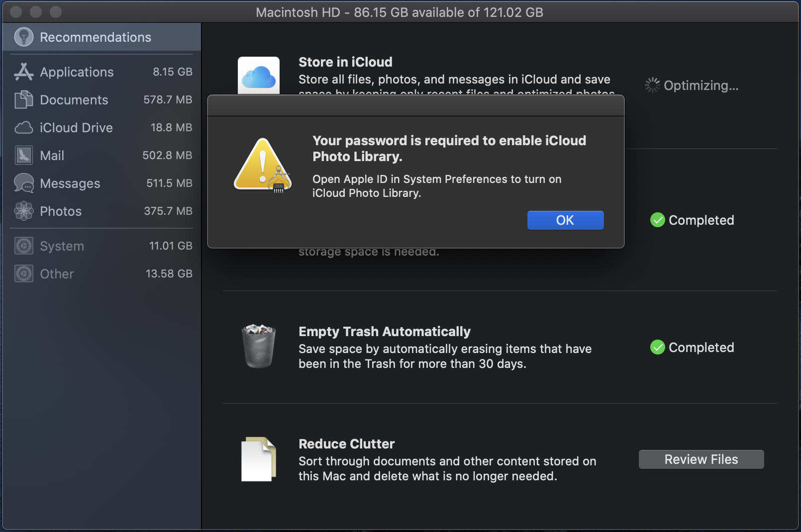Open Review Files for Reduce Clutter
The width and height of the screenshot is (801, 532).
[701, 459]
